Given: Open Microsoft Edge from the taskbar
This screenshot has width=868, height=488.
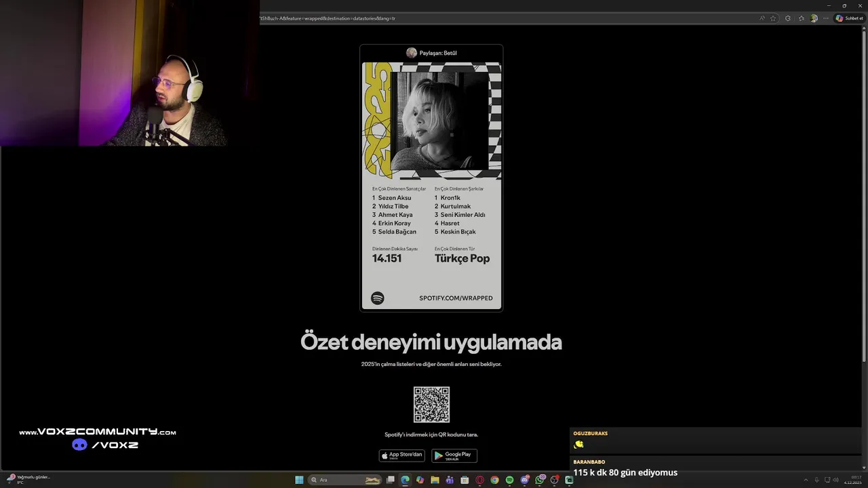Looking at the screenshot, I should coord(406,480).
